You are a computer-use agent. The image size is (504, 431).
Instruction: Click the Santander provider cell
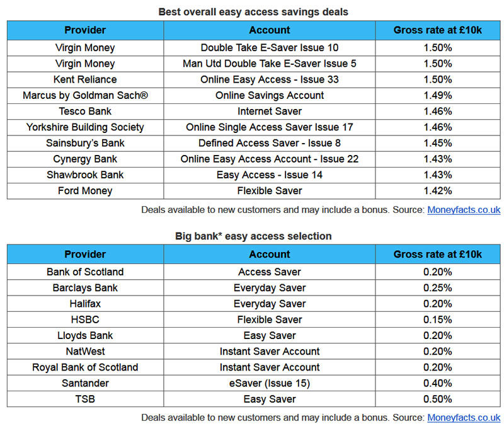85,383
